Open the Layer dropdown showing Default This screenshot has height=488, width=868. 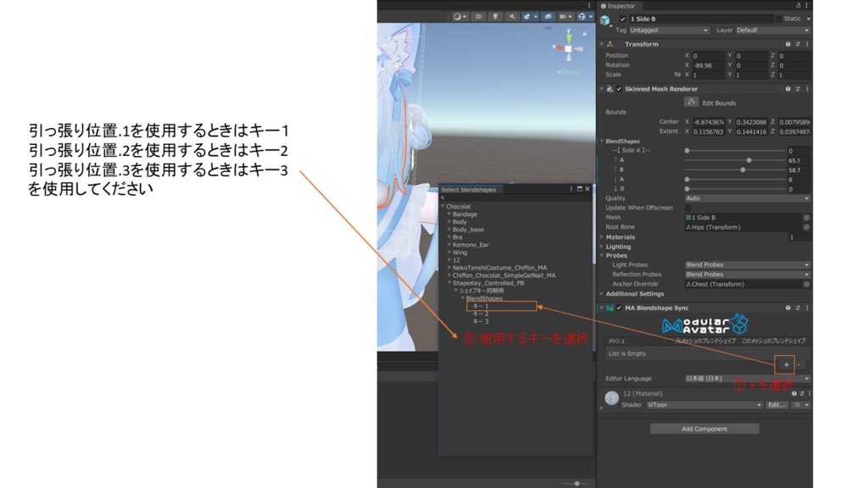772,30
